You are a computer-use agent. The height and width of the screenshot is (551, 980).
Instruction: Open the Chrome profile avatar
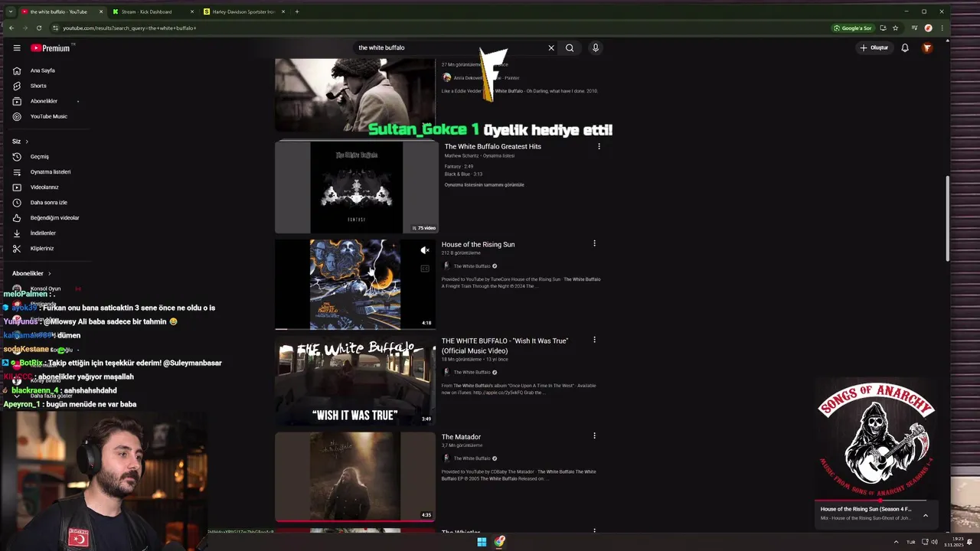[928, 28]
